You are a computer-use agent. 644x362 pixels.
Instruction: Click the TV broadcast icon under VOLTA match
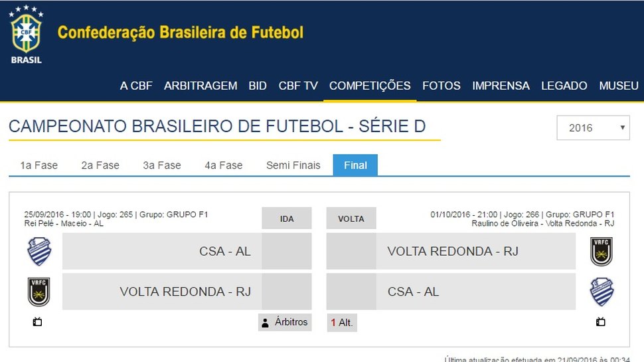[x=600, y=321]
